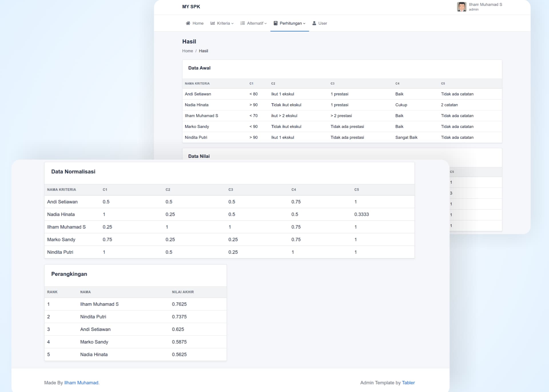Click the Home house icon in navbar
549x392 pixels.
188,23
